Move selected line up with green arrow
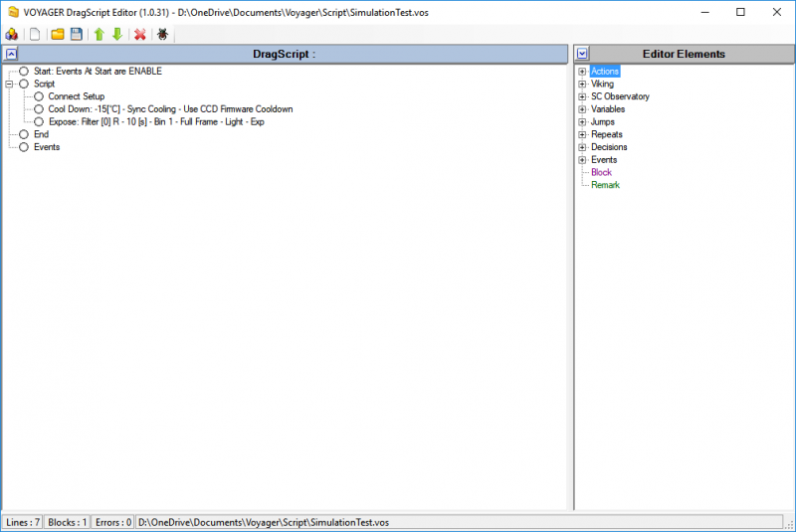The image size is (796, 532). [x=99, y=34]
